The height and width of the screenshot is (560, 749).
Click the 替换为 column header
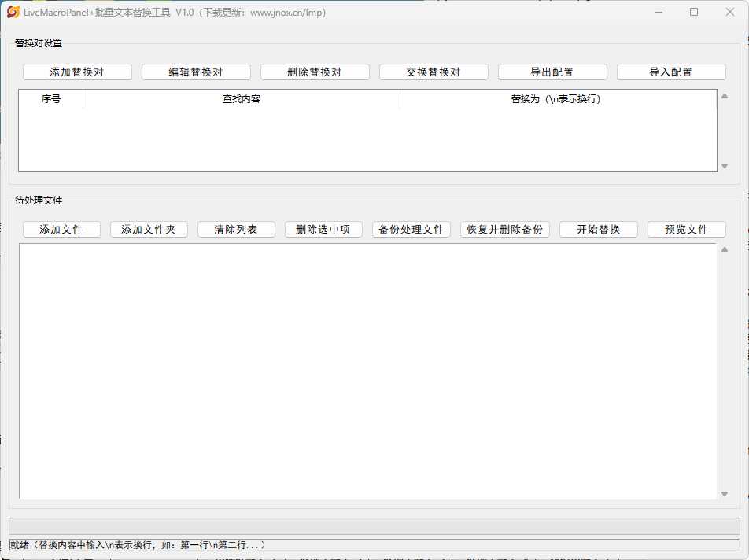point(556,99)
